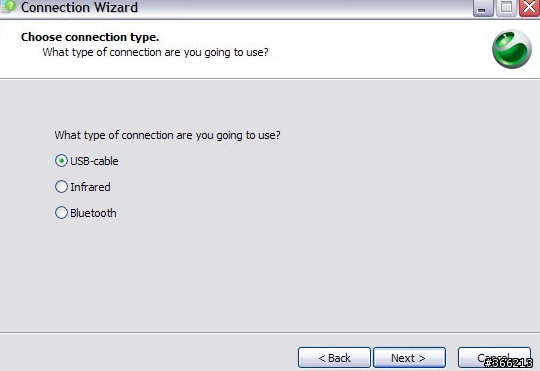Go back with the < Back button

334,358
